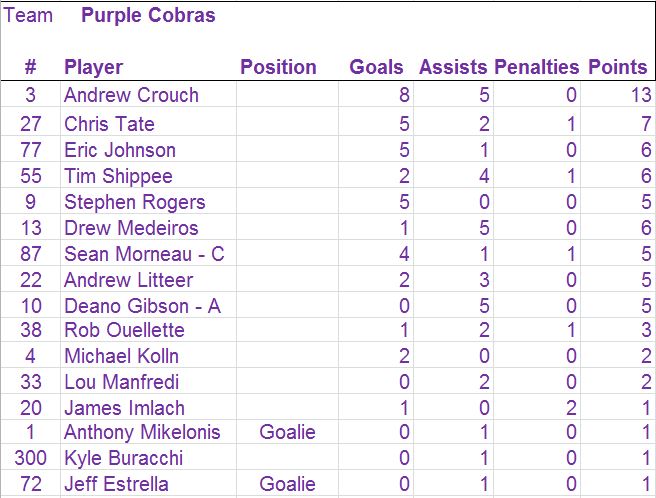
Task: Select the Andrew Crouch player cell
Action: (x=131, y=95)
